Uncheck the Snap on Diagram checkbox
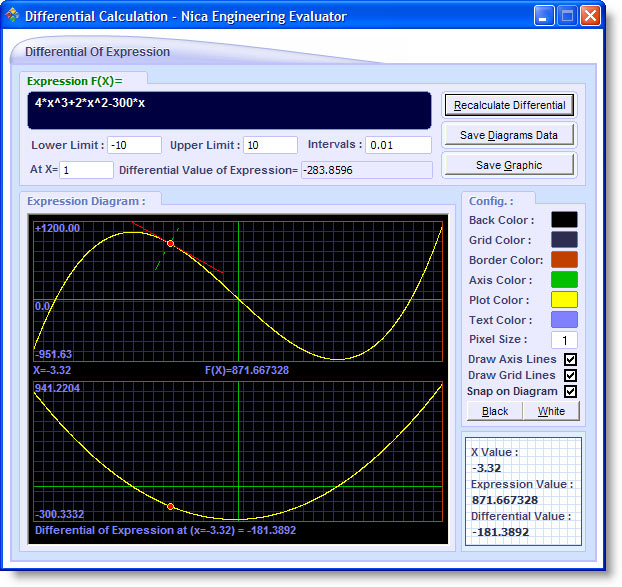The image size is (622, 587). (x=570, y=391)
